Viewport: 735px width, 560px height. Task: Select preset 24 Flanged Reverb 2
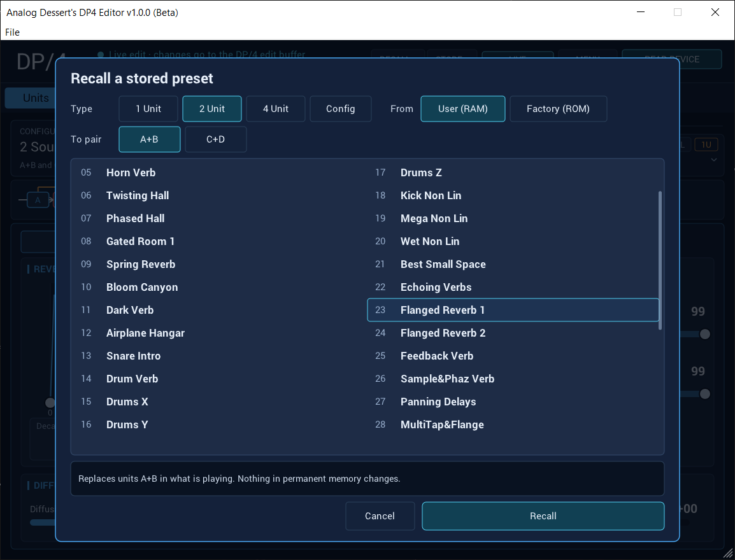[513, 333]
